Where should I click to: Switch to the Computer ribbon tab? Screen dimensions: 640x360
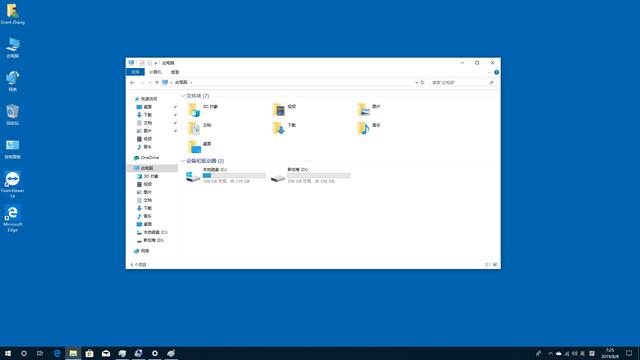(x=155, y=72)
